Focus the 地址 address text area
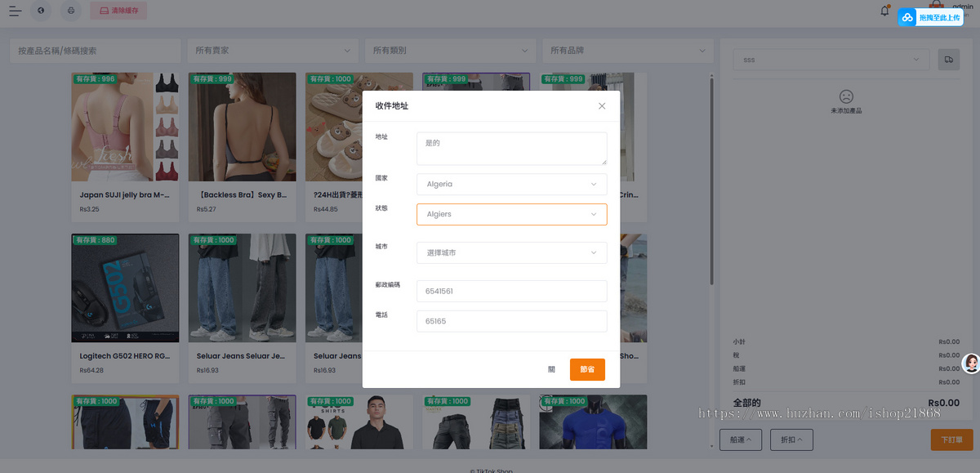Viewport: 980px width, 473px height. tap(511, 149)
